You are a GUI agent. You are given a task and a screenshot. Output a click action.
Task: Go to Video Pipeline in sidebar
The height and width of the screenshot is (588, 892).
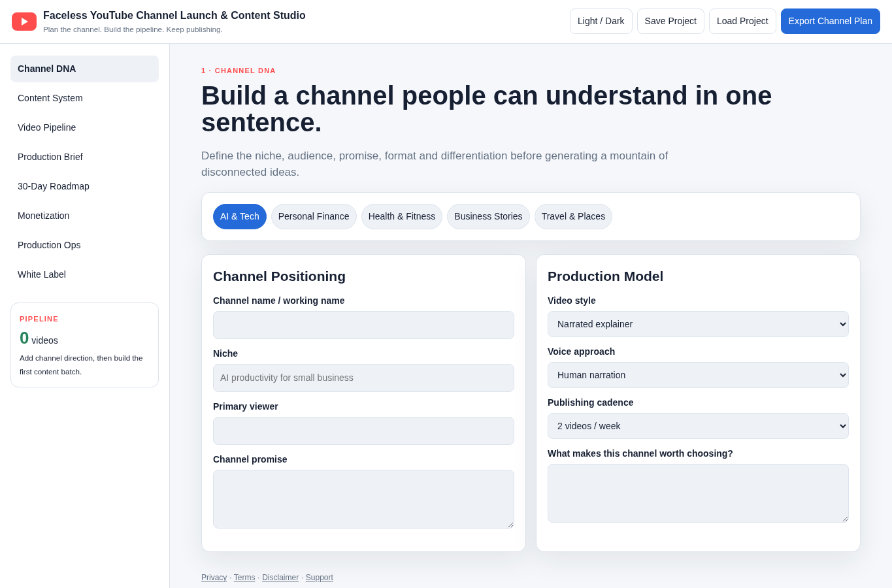click(84, 127)
